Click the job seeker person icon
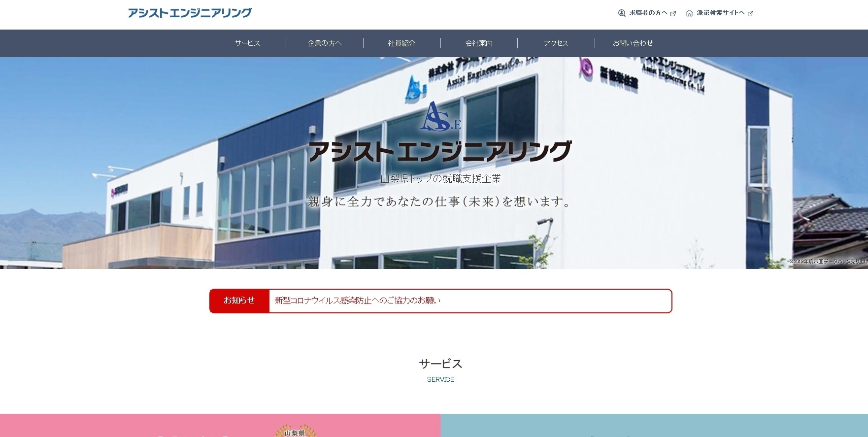The width and height of the screenshot is (868, 437). 622,13
